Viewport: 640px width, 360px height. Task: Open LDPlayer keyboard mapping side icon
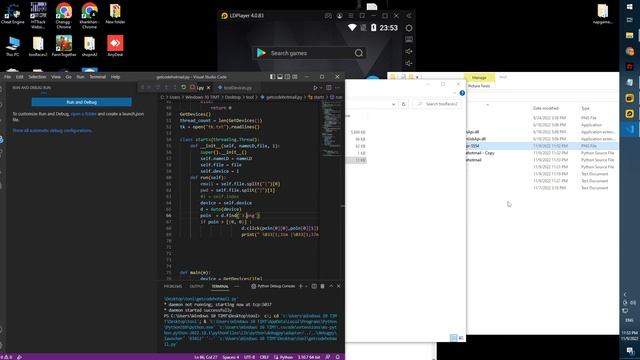pyautogui.click(x=409, y=40)
